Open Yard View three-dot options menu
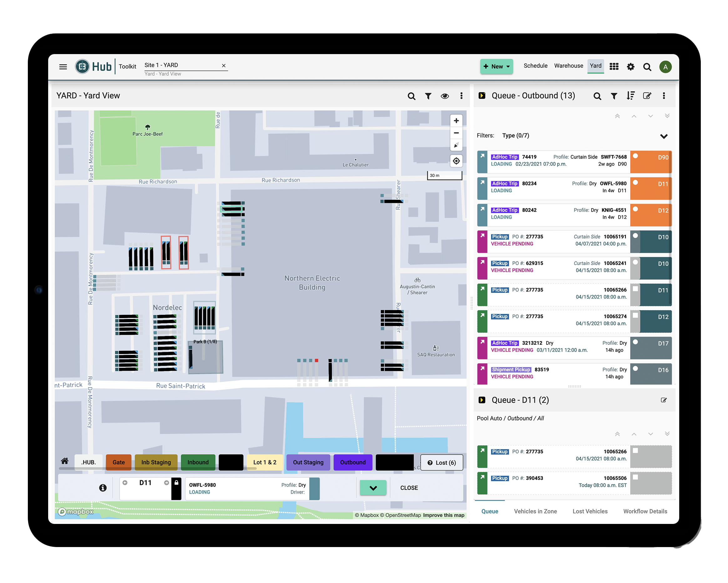 (461, 96)
